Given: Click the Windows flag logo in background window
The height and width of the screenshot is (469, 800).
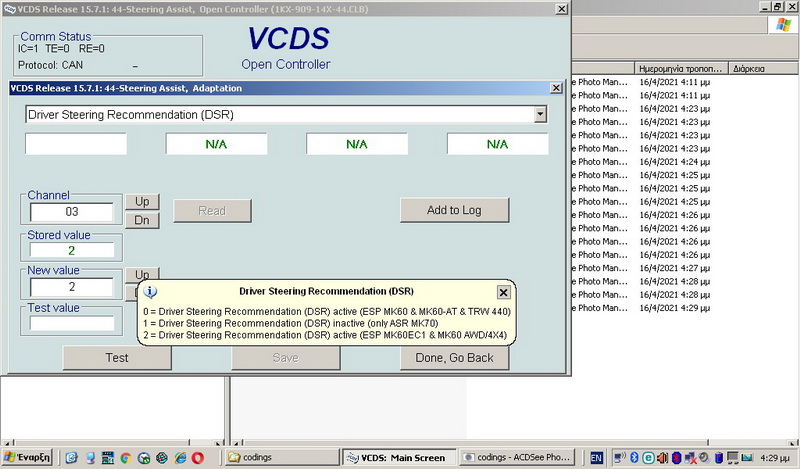Looking at the screenshot, I should (783, 24).
